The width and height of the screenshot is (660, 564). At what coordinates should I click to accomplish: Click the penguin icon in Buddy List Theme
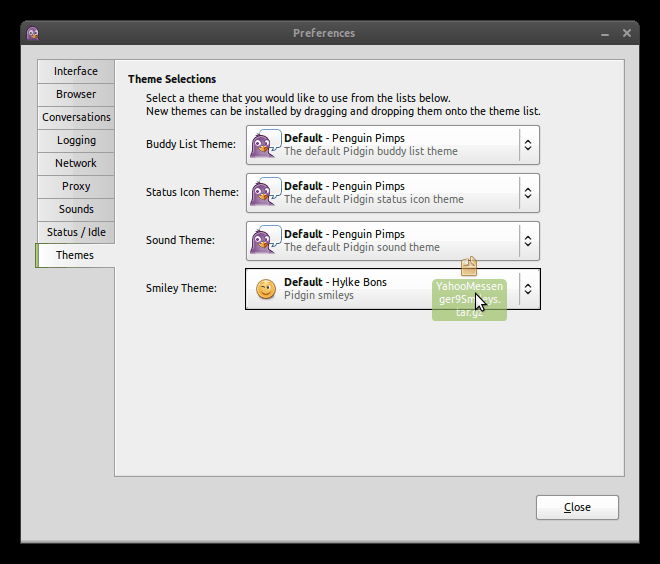click(265, 144)
